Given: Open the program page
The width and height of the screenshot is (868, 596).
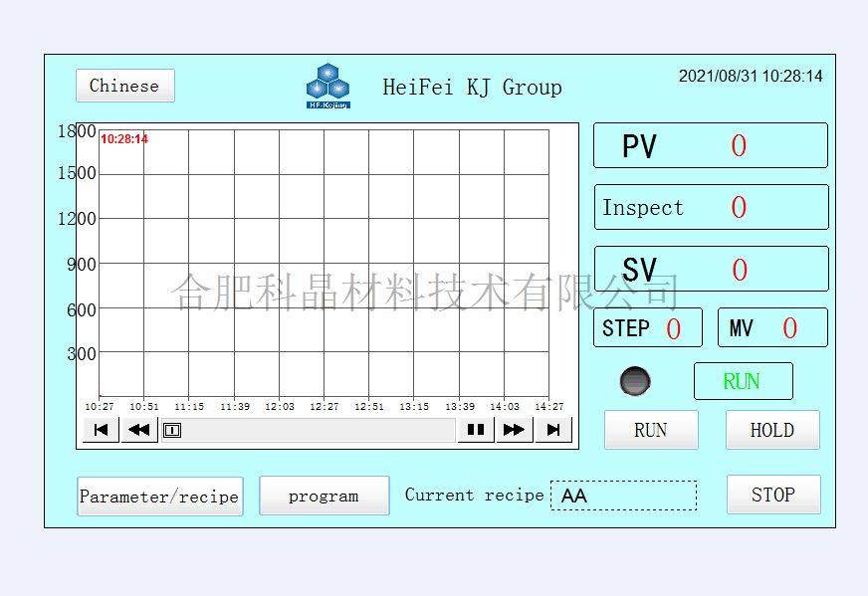Looking at the screenshot, I should click(x=324, y=496).
